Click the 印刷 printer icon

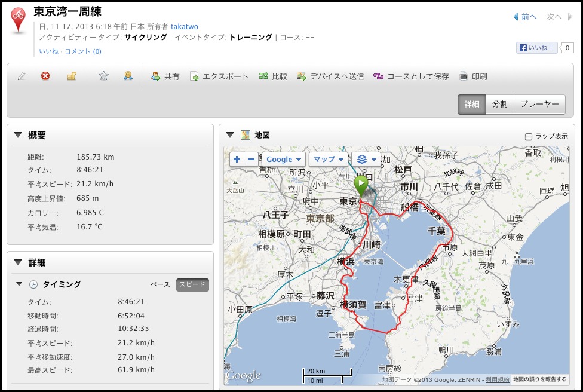(464, 76)
